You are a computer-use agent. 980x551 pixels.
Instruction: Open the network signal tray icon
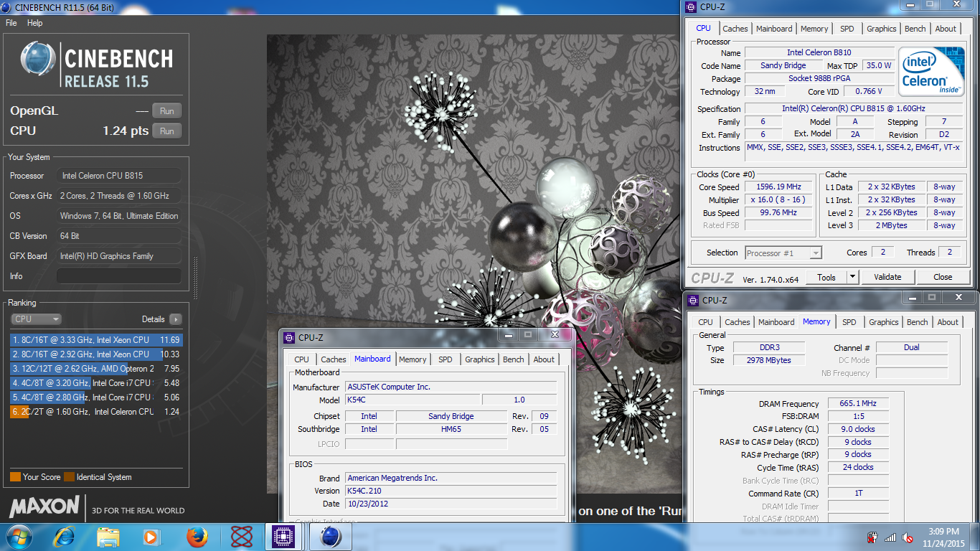(890, 537)
